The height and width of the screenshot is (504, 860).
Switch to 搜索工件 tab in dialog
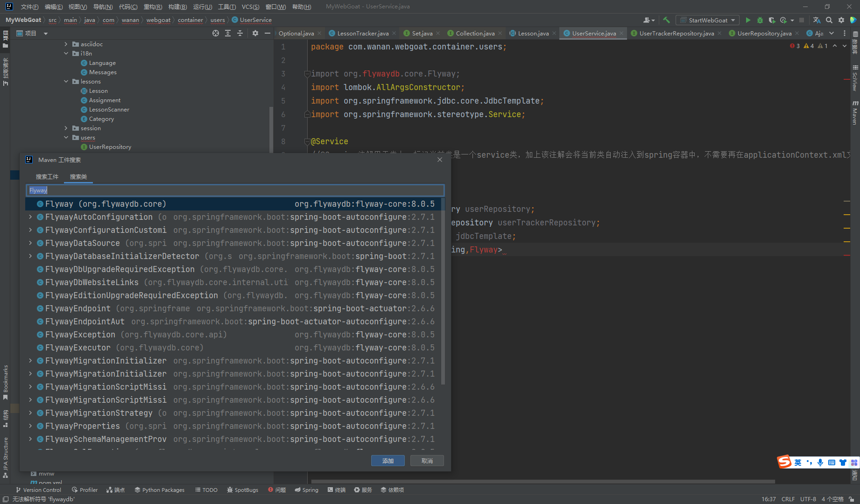point(47,177)
